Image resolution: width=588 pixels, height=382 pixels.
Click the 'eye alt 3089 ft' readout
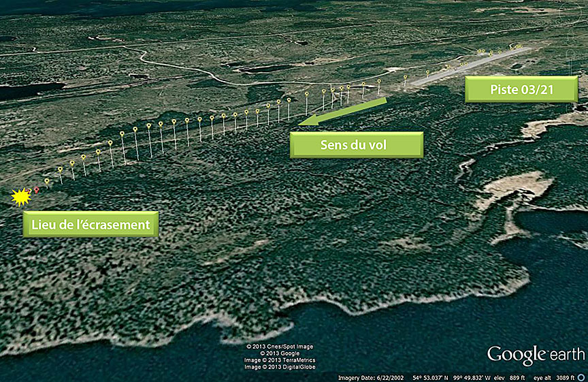tap(561, 377)
